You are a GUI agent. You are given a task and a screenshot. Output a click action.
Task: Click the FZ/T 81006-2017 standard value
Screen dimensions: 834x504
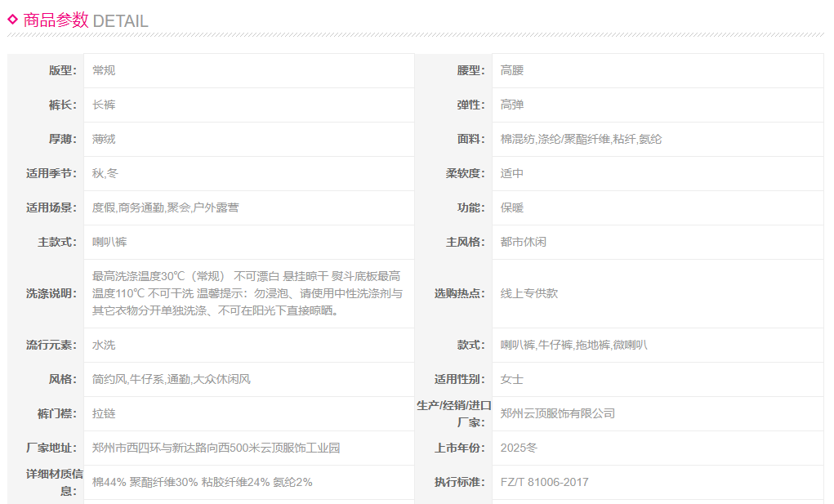tap(544, 482)
